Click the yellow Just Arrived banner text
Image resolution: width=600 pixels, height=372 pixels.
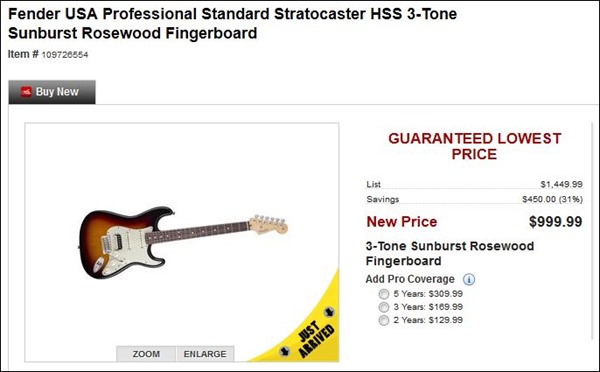pyautogui.click(x=316, y=338)
